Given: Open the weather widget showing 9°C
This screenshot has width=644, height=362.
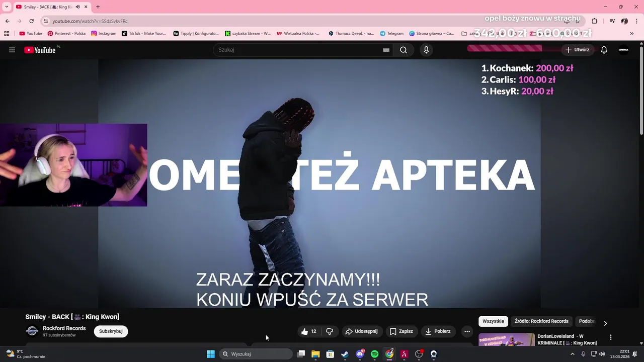Looking at the screenshot, I should pos(25,354).
